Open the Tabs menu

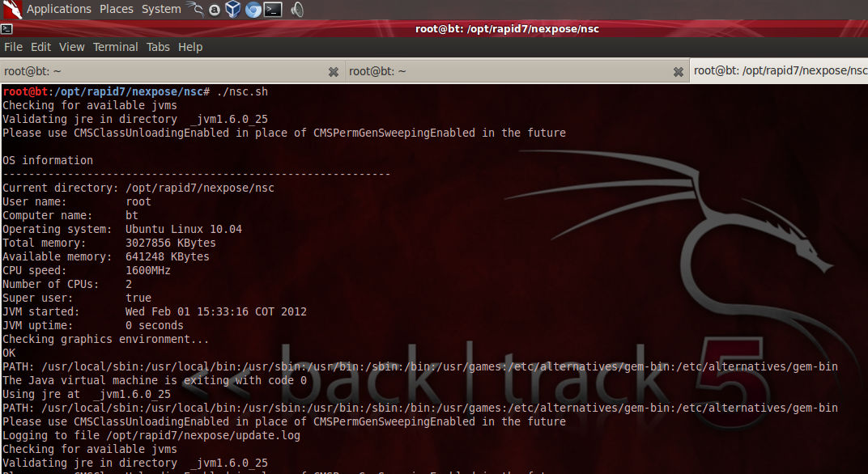coord(158,47)
